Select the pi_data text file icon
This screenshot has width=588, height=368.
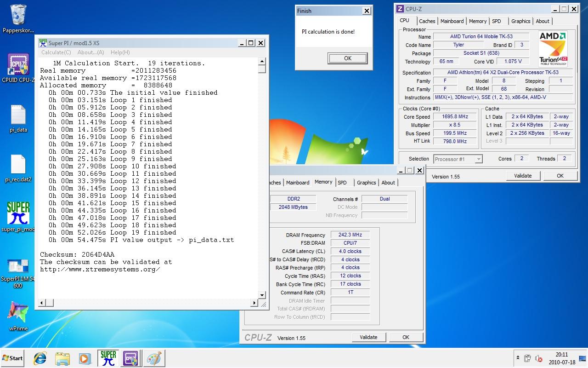click(x=18, y=119)
